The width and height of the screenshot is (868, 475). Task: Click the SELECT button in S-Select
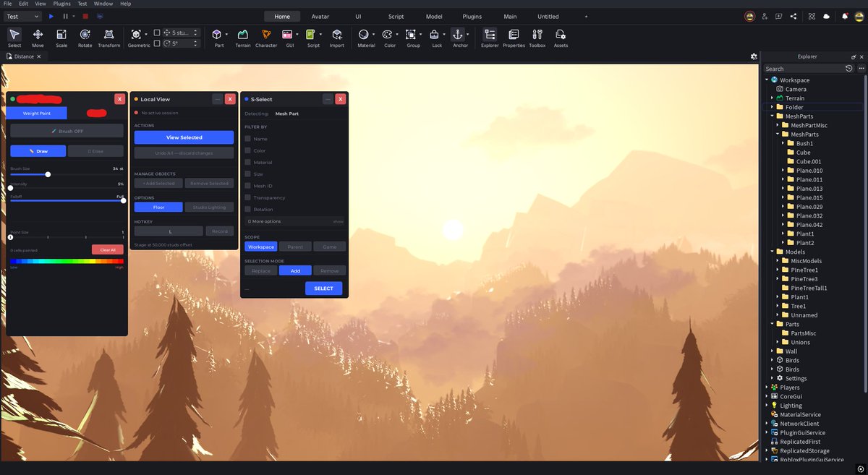coord(323,288)
